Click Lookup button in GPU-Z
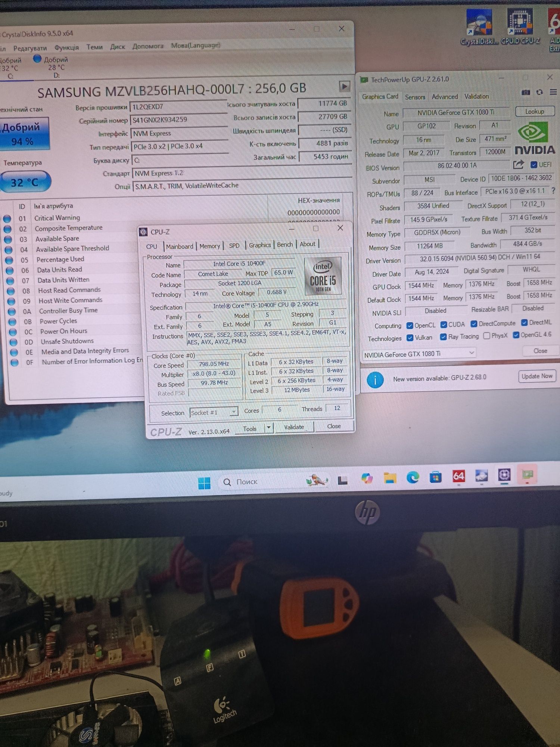560x747 pixels. pos(535,111)
